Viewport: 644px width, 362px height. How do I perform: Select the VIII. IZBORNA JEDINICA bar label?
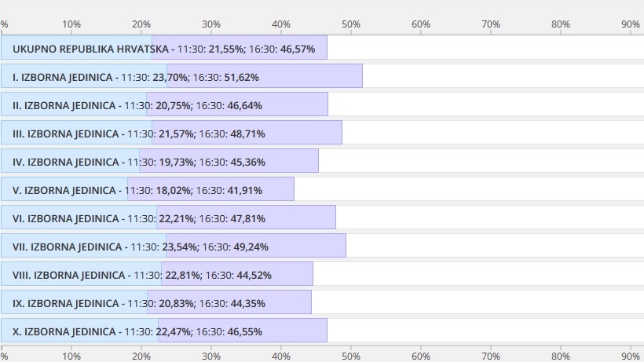click(x=70, y=275)
